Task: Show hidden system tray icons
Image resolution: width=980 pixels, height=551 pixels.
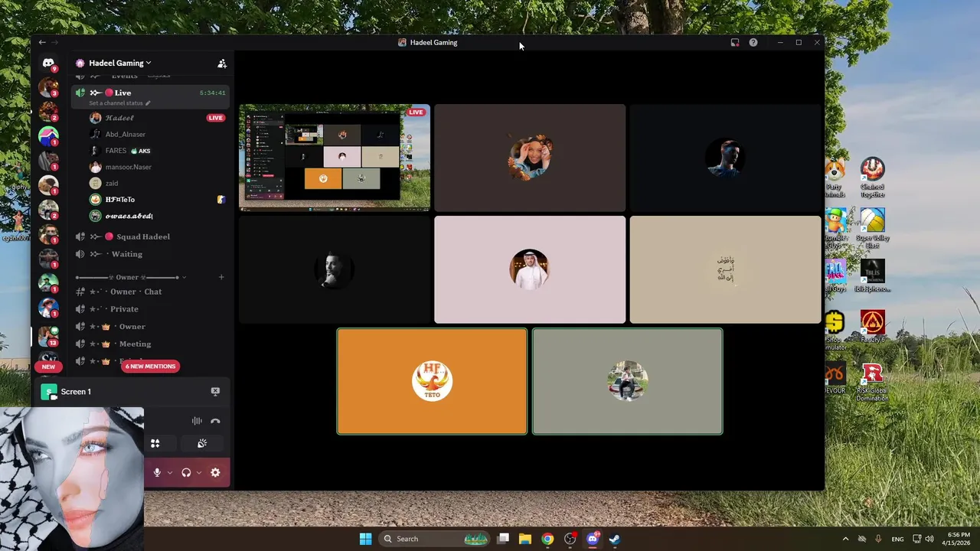Action: (845, 539)
